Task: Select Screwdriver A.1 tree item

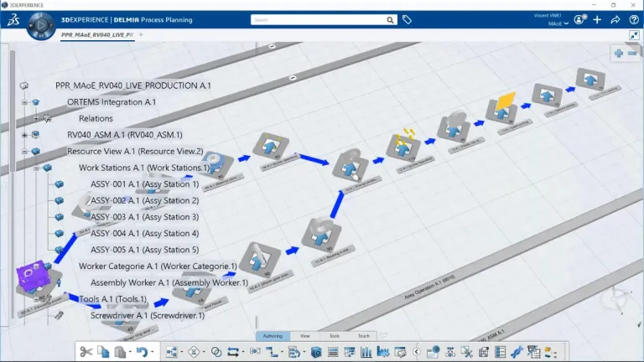Action: click(x=148, y=315)
